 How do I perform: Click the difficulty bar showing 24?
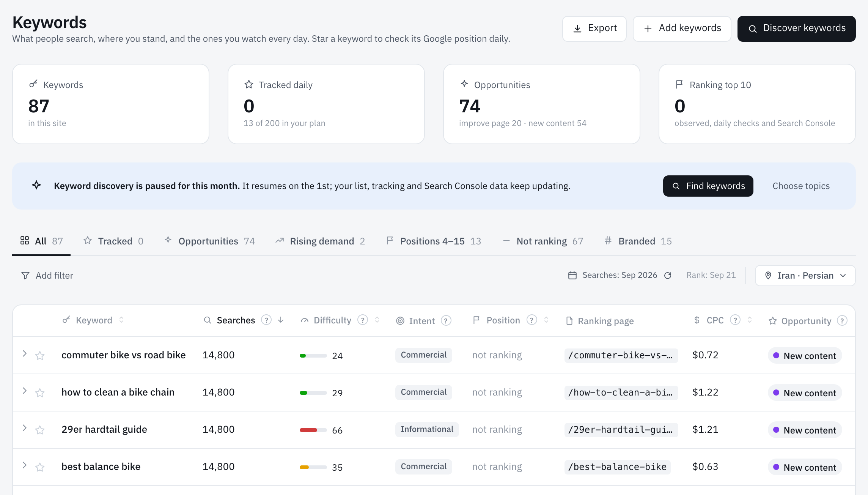313,356
